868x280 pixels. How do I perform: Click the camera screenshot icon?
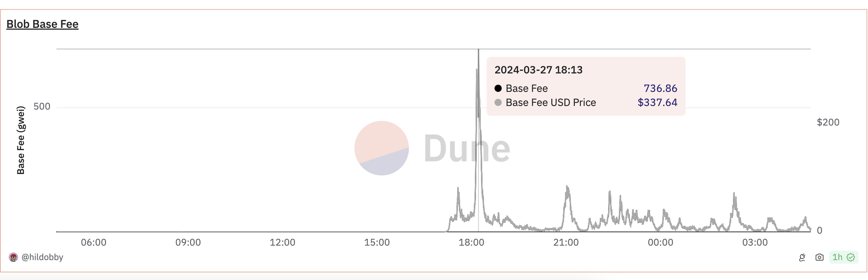click(x=819, y=257)
